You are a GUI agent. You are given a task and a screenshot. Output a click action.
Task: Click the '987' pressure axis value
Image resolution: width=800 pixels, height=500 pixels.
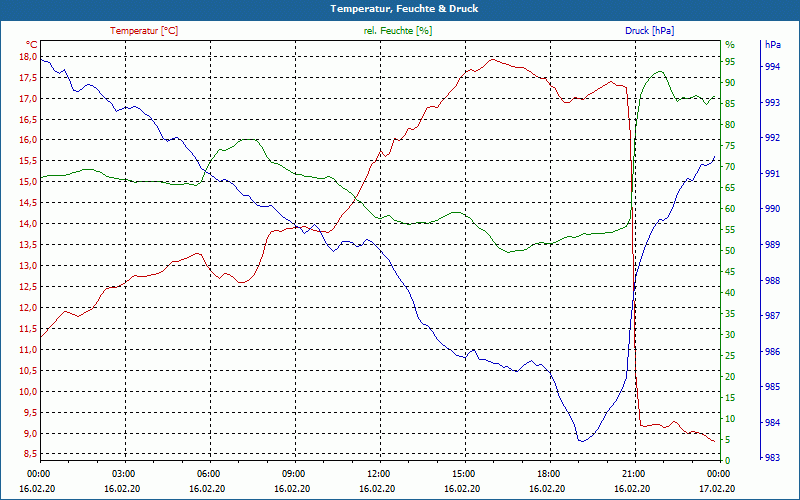click(x=772, y=316)
